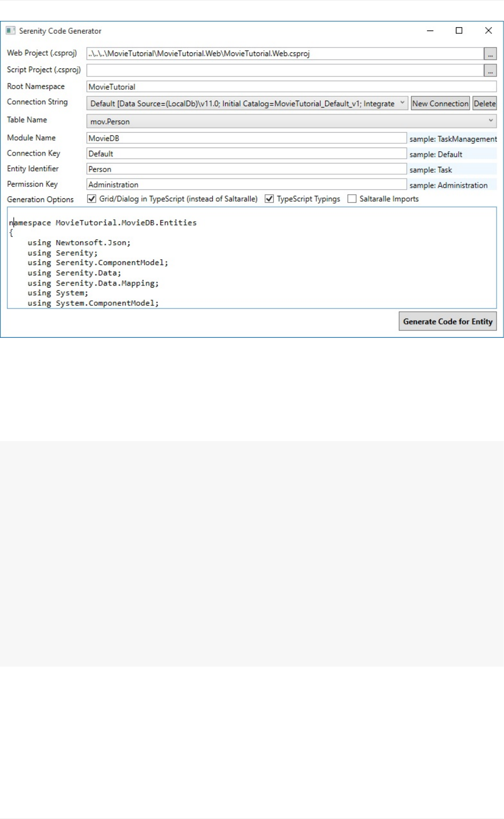Click the 'using Serenity.ComponentModel;' line

[x=98, y=263]
